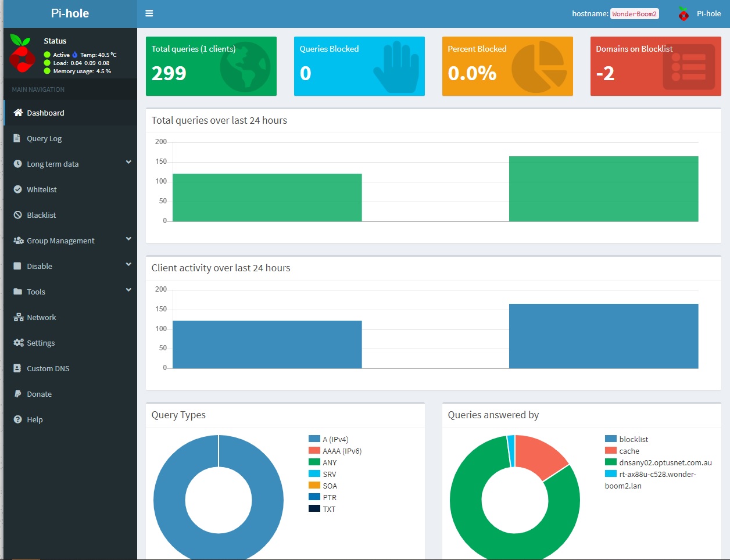Toggle A (IPv4) legend entry in Query Types
Image resolution: width=730 pixels, height=560 pixels.
[335, 439]
